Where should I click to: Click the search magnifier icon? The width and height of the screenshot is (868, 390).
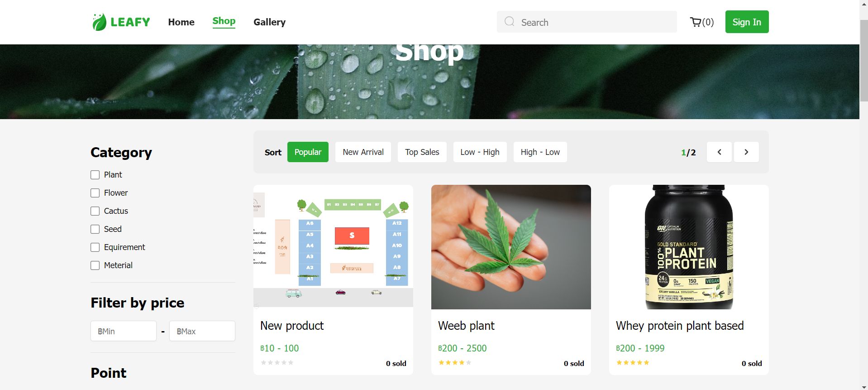click(x=509, y=22)
